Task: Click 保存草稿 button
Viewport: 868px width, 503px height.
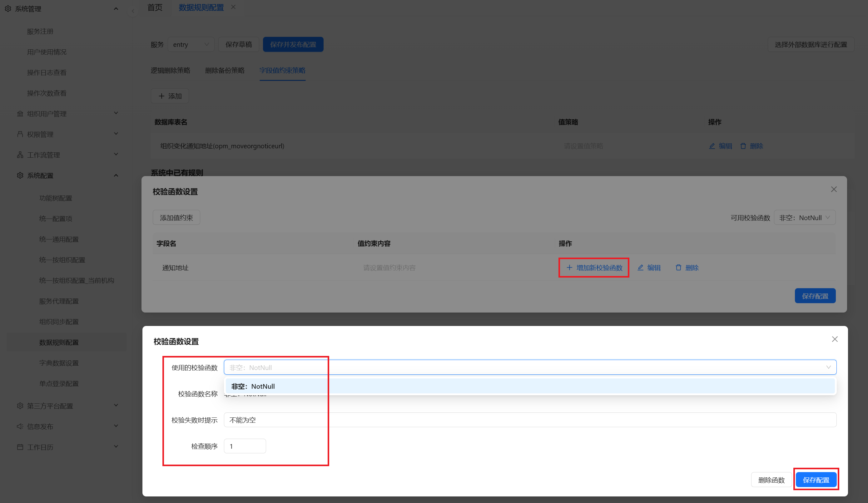Action: point(238,44)
